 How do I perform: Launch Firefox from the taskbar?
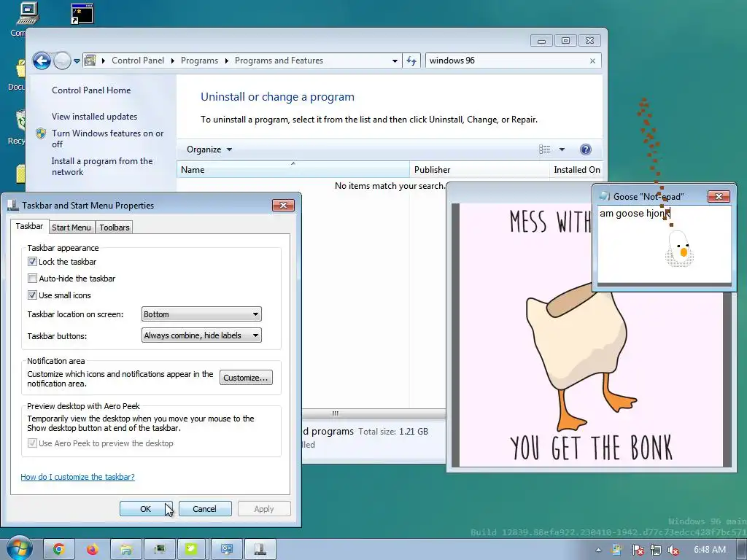coord(93,550)
